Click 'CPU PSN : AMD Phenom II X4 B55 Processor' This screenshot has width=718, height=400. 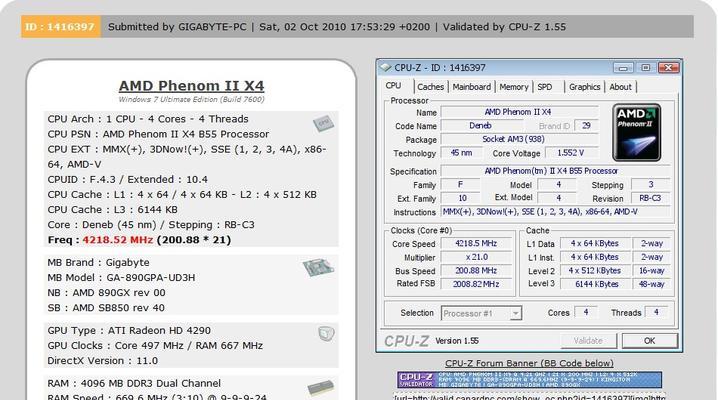(x=158, y=134)
